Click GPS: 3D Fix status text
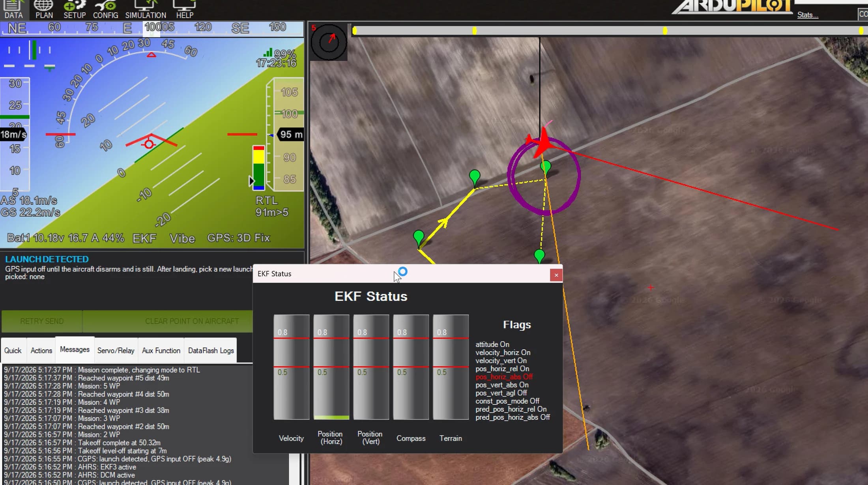The width and height of the screenshot is (868, 485). [239, 238]
